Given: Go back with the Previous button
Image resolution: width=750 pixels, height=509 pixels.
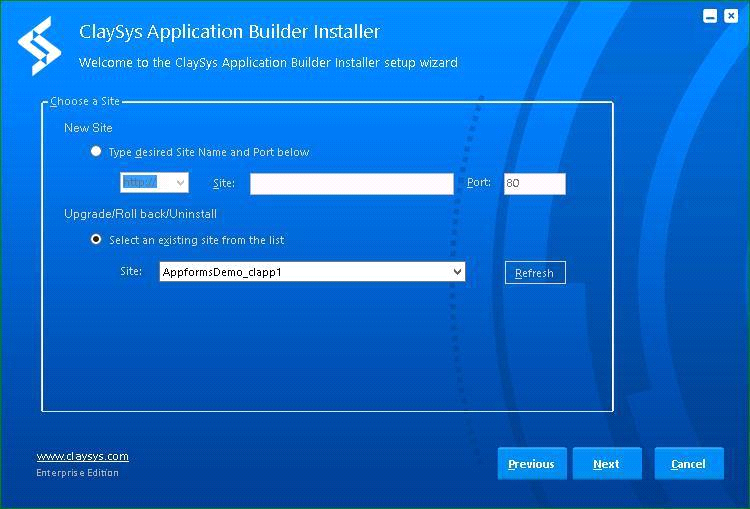Looking at the screenshot, I should click(532, 464).
